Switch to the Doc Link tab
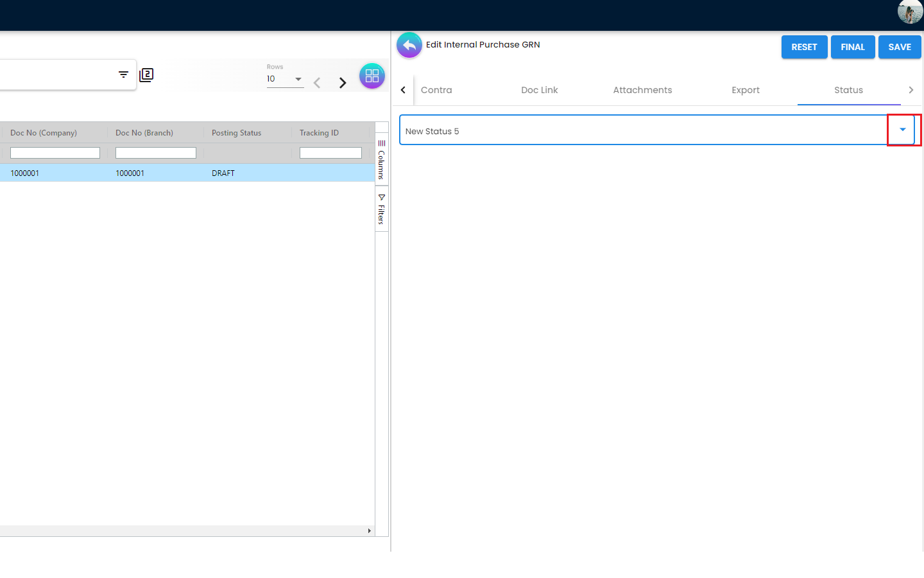 [x=539, y=90]
